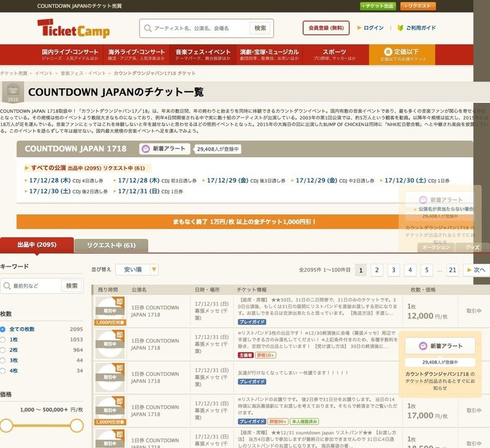Open 17/12/28 (木) CDJ 前3日通し券
490x448 pixels.
click(155, 181)
